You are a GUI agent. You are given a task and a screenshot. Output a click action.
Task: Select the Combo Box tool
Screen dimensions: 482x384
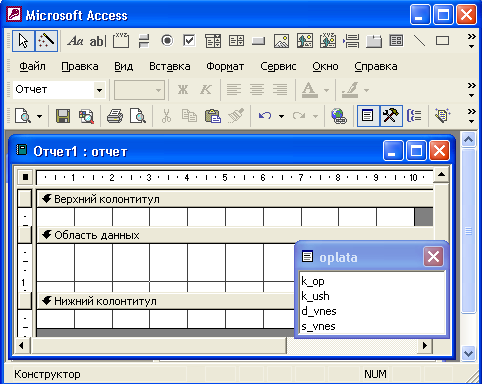[213, 41]
